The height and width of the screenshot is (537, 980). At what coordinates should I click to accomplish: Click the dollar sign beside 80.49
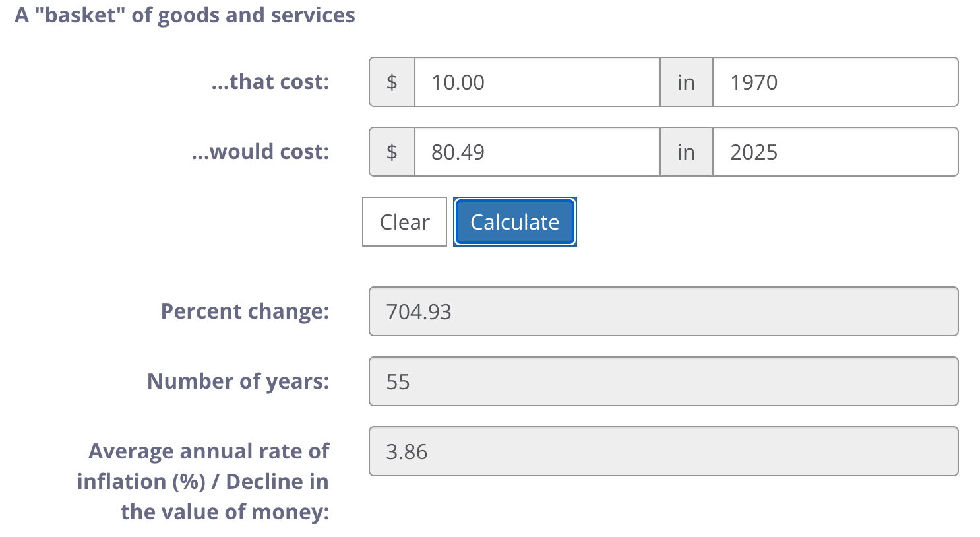click(x=392, y=152)
